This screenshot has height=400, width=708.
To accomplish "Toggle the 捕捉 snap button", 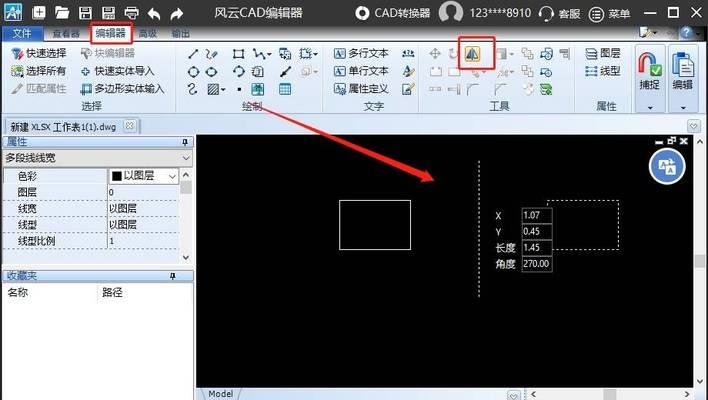I will pos(649,71).
